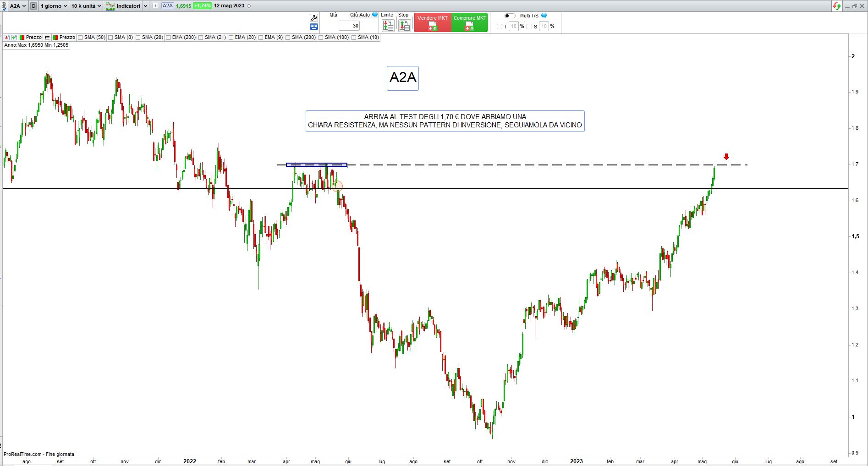This screenshot has height=466, width=868.
Task: Expand the 1 giorno timeframe dropdown
Action: coord(54,6)
